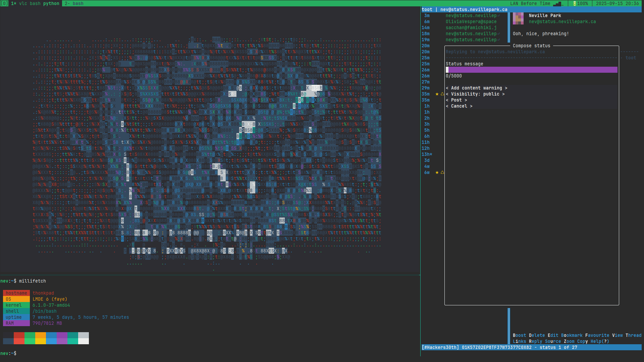Click the battery 100% indicator in status bar
Image resolution: width=644 pixels, height=362 pixels.
tap(580, 3)
